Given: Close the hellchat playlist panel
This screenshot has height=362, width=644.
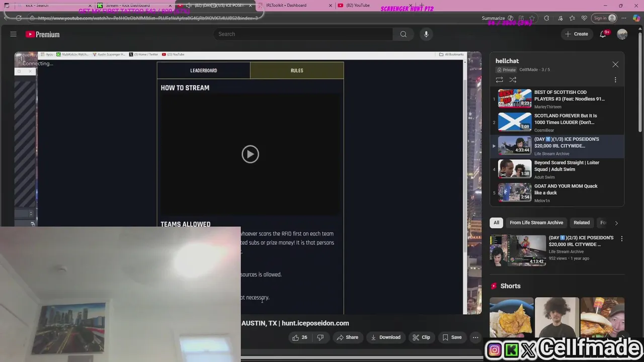Looking at the screenshot, I should (615, 64).
